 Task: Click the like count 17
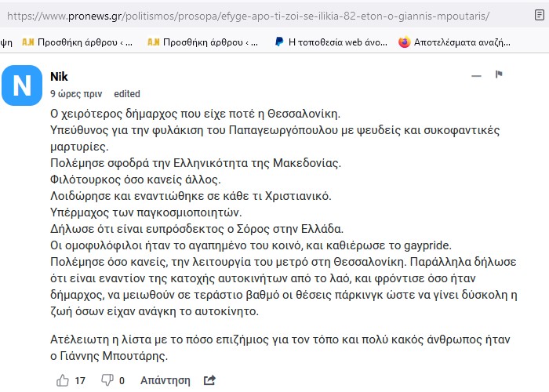80,381
